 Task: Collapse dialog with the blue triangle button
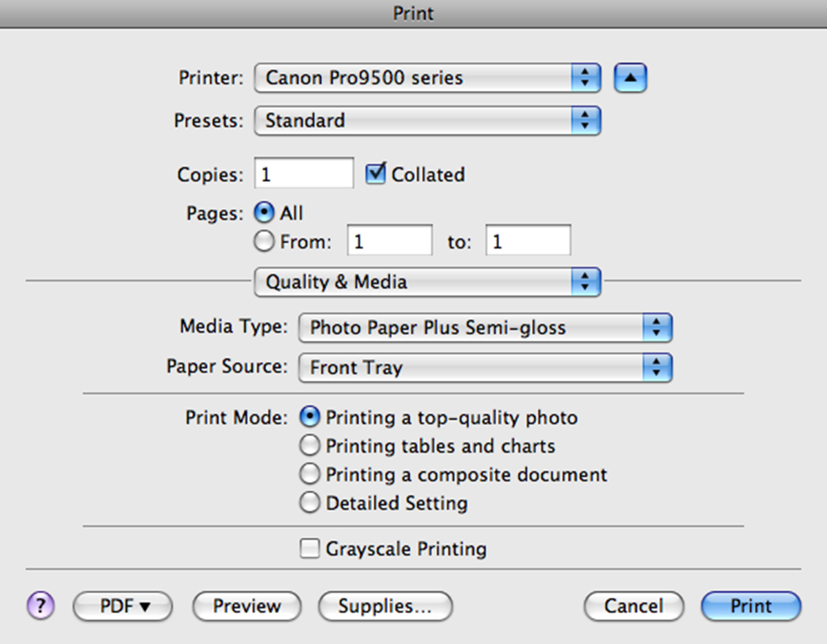pyautogui.click(x=631, y=78)
